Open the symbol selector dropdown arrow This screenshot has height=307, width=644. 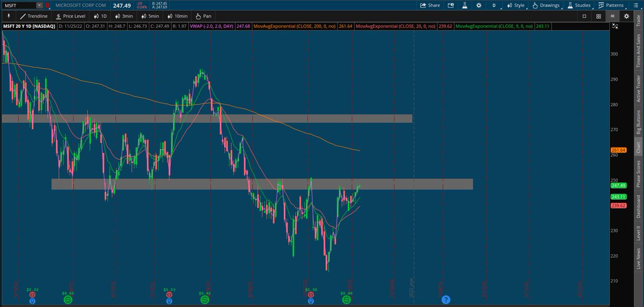40,5
